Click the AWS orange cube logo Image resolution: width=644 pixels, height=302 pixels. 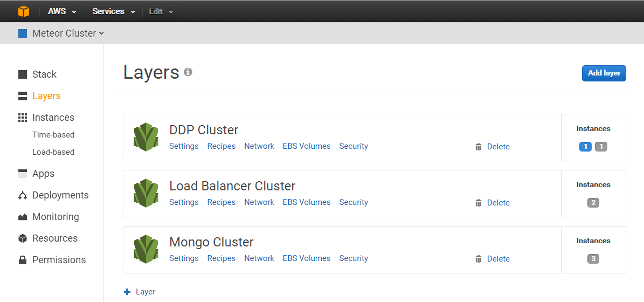coord(23,11)
